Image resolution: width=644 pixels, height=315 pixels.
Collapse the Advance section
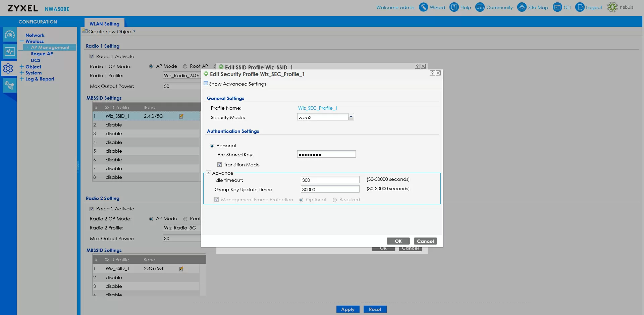208,173
